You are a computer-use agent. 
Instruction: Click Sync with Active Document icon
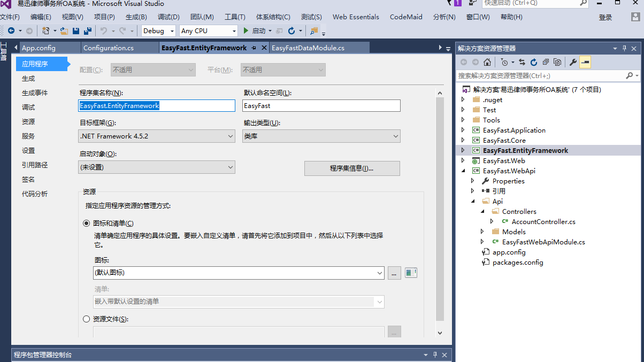522,62
